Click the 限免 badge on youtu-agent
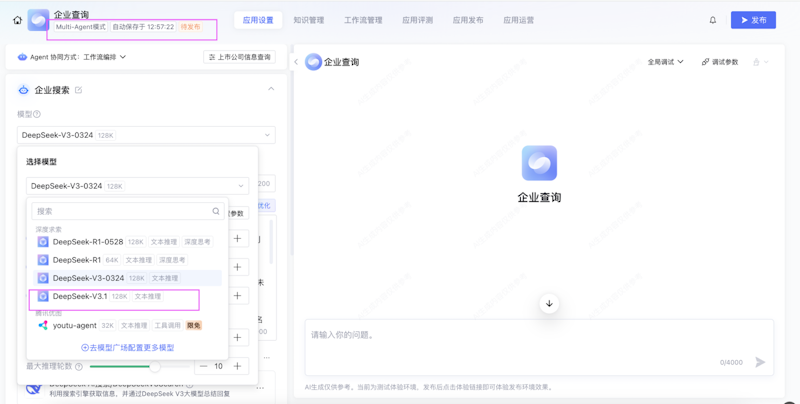This screenshot has height=404, width=800. (194, 325)
